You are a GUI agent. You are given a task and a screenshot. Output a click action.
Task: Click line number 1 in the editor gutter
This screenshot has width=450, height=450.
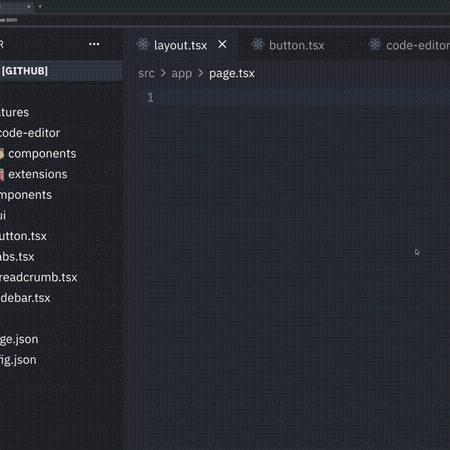(150, 97)
